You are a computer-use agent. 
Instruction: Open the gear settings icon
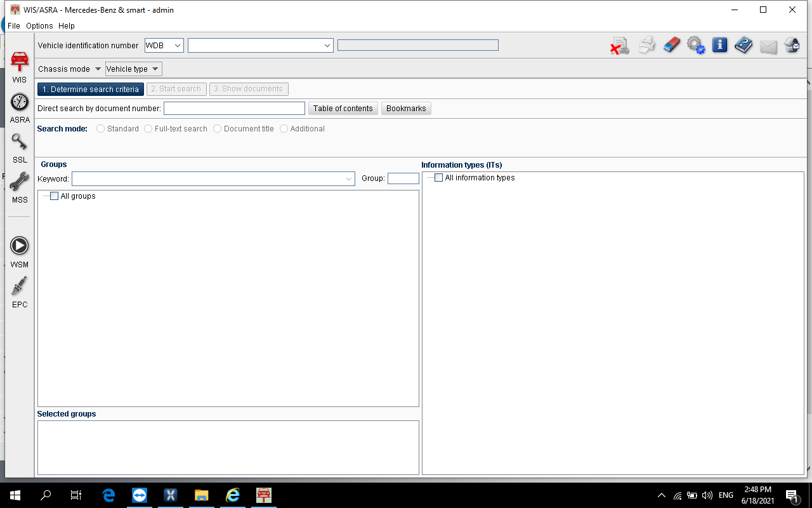(x=696, y=46)
